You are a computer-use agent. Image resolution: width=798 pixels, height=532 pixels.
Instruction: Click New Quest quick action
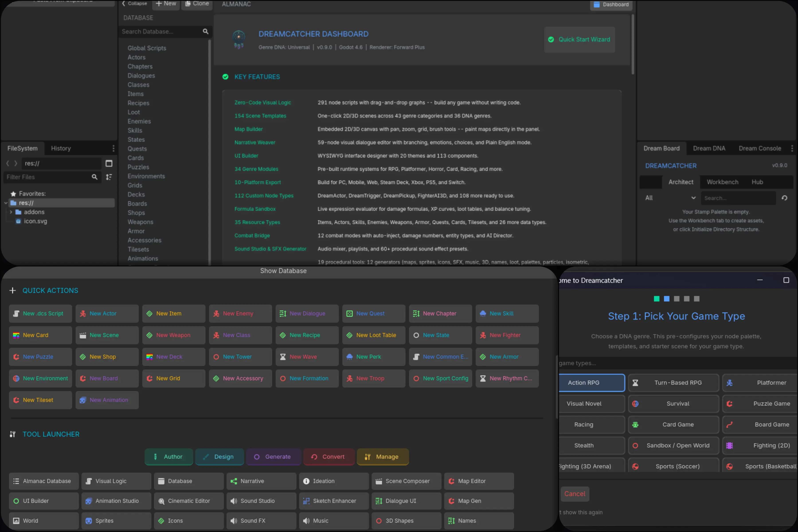click(374, 313)
